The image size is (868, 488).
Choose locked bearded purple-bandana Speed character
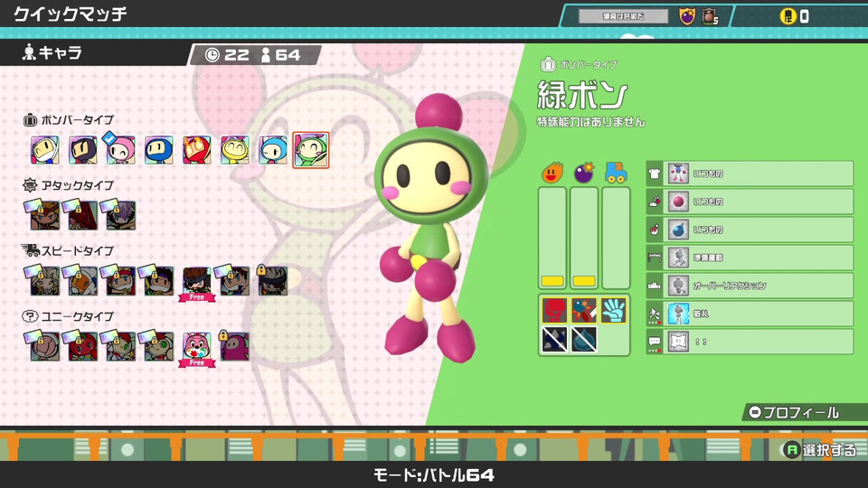coord(159,280)
